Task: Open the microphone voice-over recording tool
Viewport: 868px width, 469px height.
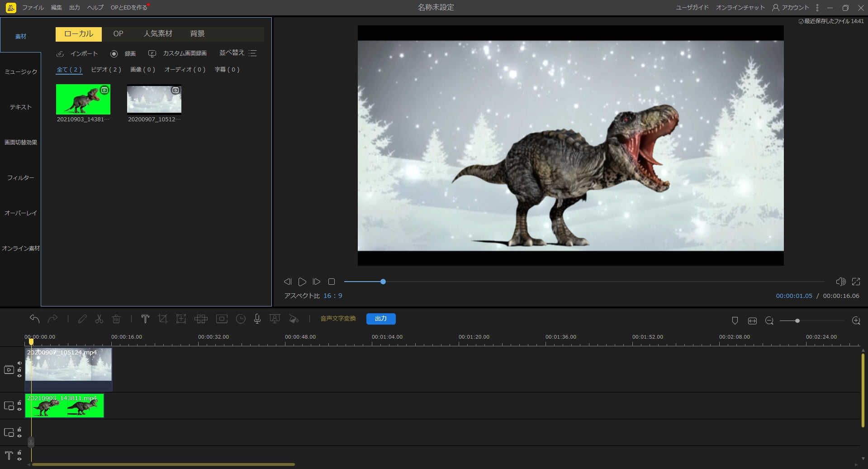Action: 257,319
